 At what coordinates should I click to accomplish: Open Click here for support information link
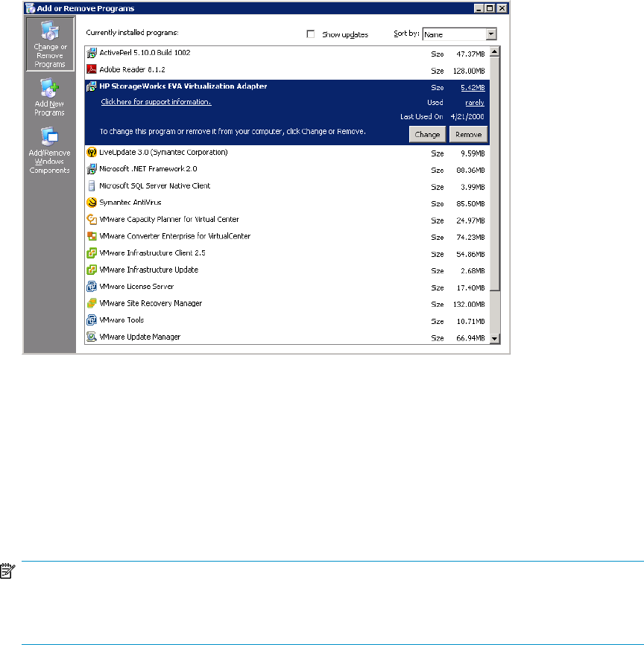(x=156, y=102)
